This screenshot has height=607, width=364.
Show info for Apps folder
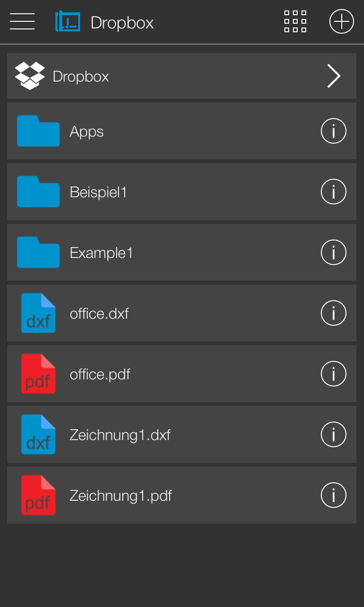tap(334, 131)
